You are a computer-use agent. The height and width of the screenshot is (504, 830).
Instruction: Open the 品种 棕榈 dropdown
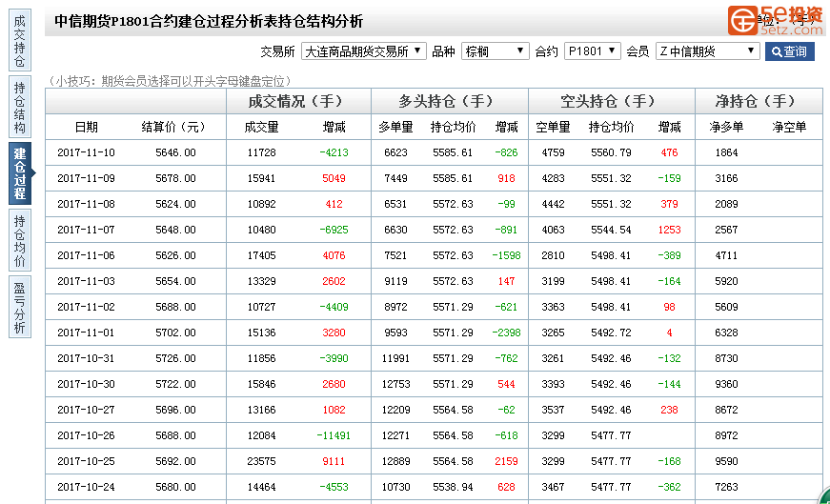495,51
